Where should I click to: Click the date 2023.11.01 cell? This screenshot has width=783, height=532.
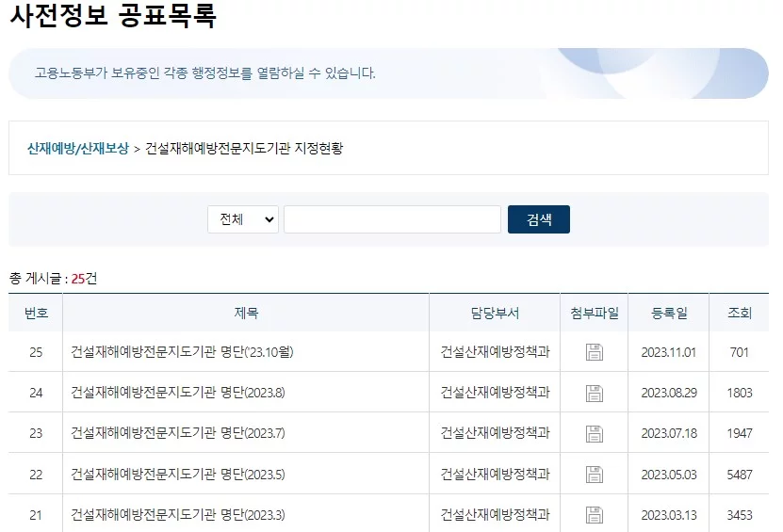click(669, 352)
